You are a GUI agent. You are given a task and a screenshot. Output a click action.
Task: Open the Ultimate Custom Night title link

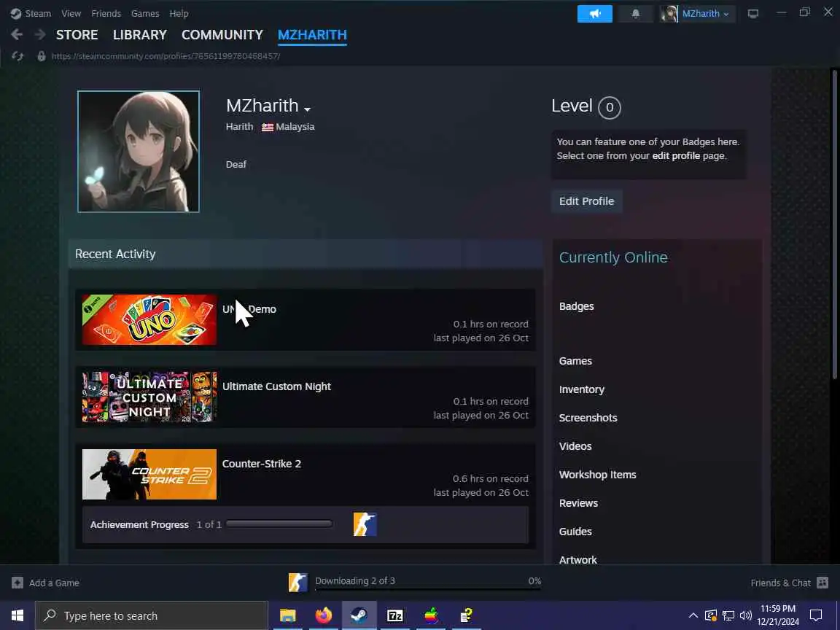tap(276, 386)
